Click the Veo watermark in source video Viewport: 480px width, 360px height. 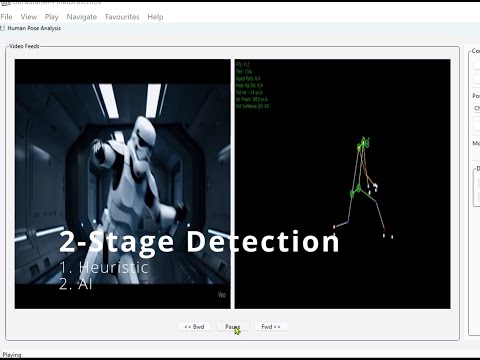point(222,295)
